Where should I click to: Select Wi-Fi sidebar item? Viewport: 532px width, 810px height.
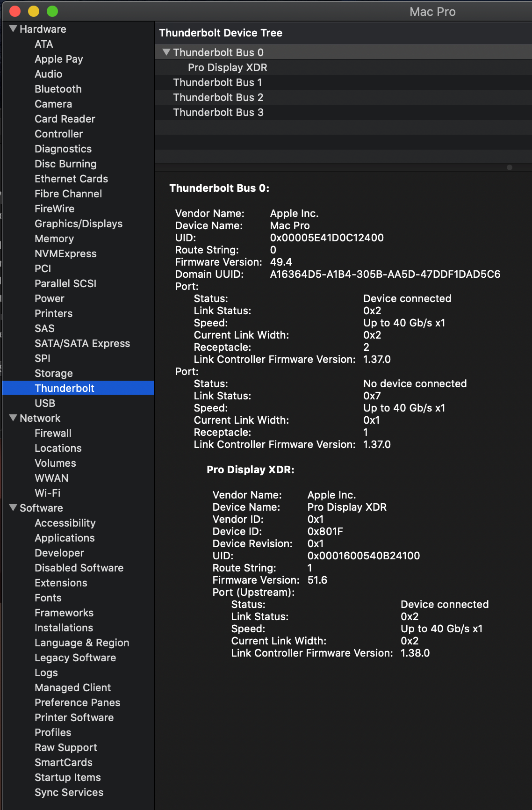click(x=47, y=493)
